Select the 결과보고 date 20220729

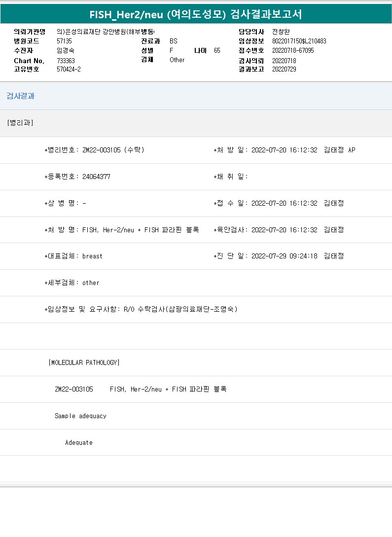click(284, 70)
